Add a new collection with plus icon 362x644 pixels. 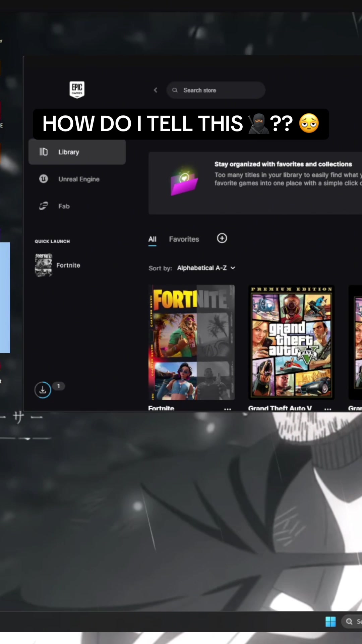tap(222, 238)
